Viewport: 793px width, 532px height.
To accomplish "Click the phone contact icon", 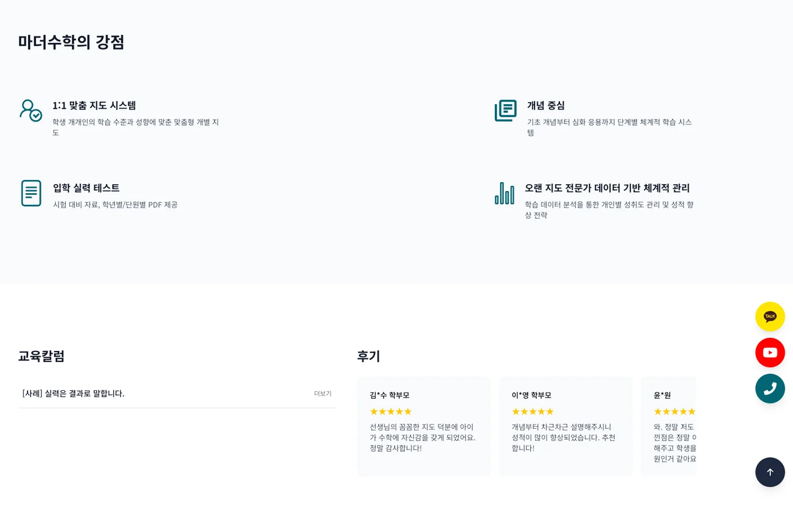I will coord(770,388).
